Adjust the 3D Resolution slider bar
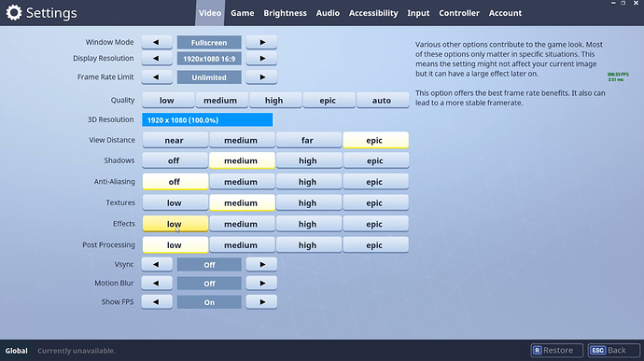 click(x=207, y=120)
